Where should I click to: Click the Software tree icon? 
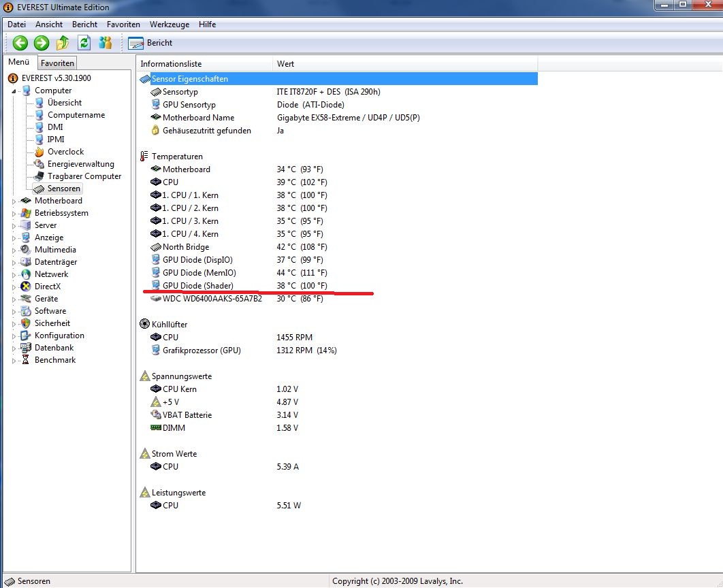26,311
